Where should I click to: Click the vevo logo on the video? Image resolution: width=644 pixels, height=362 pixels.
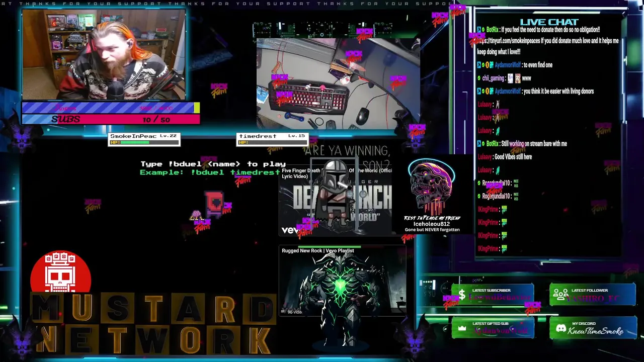click(291, 230)
